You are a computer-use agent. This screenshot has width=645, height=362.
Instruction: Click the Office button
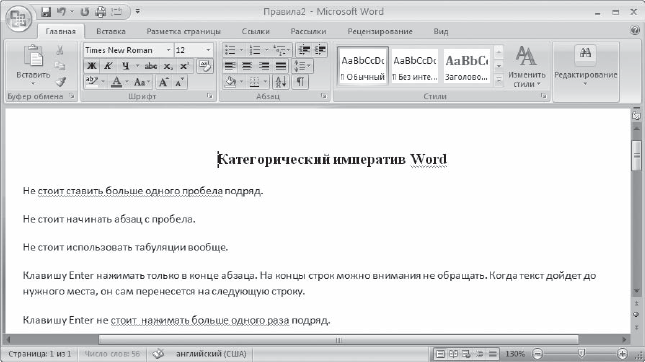19,18
